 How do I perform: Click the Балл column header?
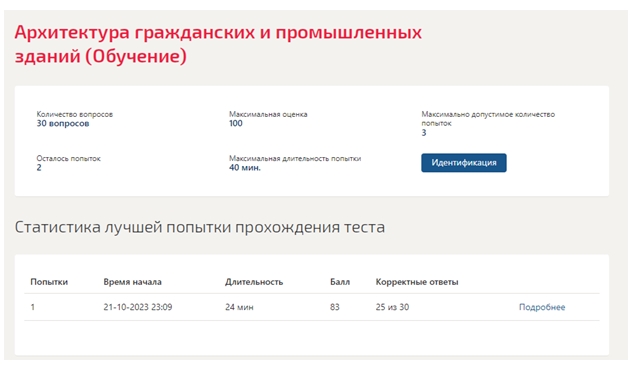(x=340, y=282)
